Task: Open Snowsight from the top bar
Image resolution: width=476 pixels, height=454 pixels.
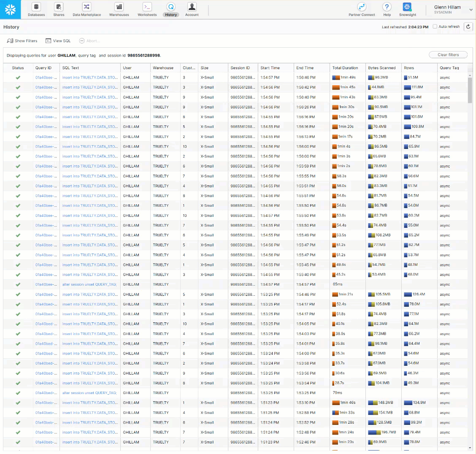Action: click(x=407, y=9)
